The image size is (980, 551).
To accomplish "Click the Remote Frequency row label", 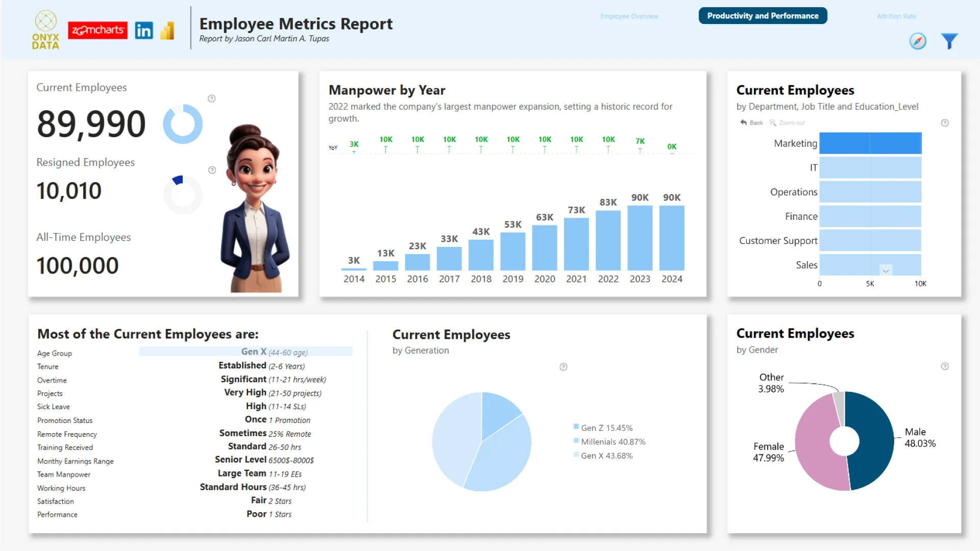I will coord(67,434).
